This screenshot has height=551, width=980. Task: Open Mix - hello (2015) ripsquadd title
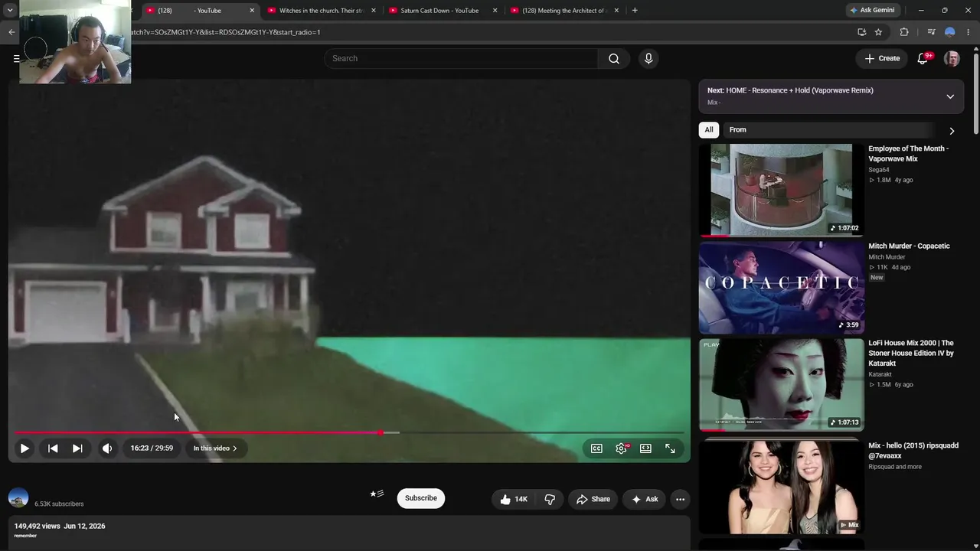[x=913, y=451]
